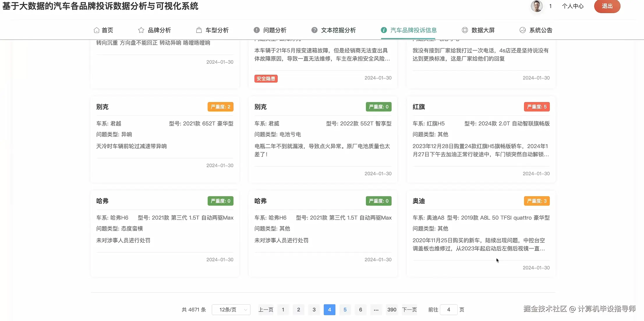644x321 pixels.
Task: Open 个人中心 link
Action: point(572,6)
